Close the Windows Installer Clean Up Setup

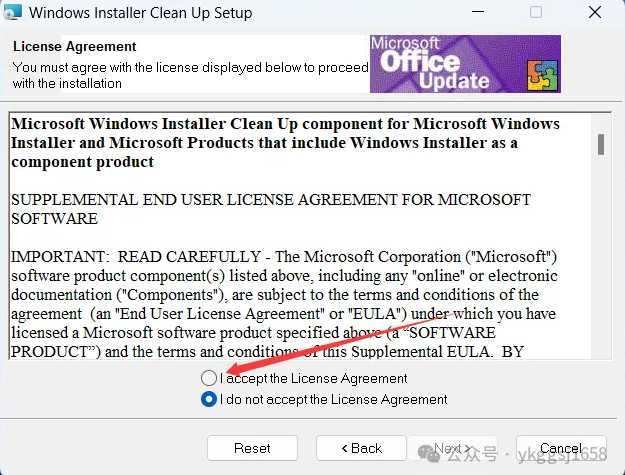pos(595,12)
